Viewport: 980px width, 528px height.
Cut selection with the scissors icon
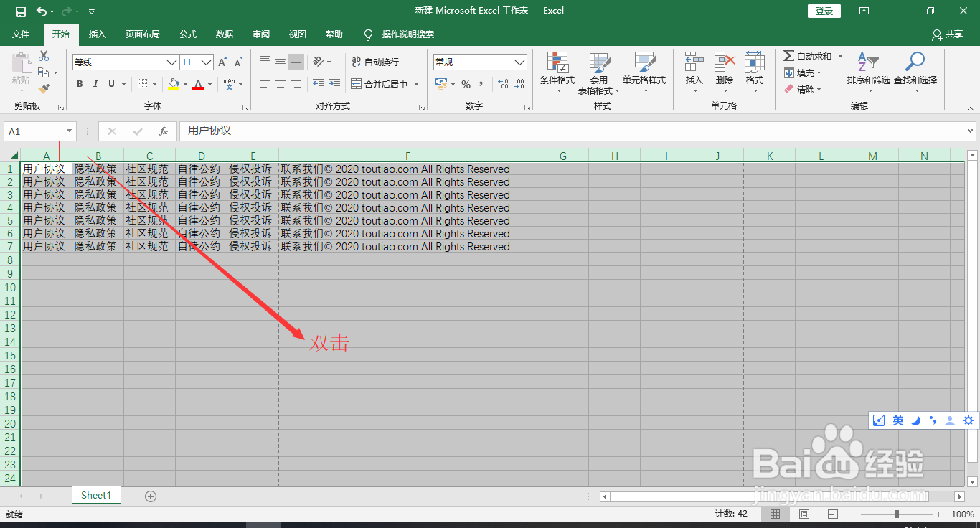coord(44,56)
